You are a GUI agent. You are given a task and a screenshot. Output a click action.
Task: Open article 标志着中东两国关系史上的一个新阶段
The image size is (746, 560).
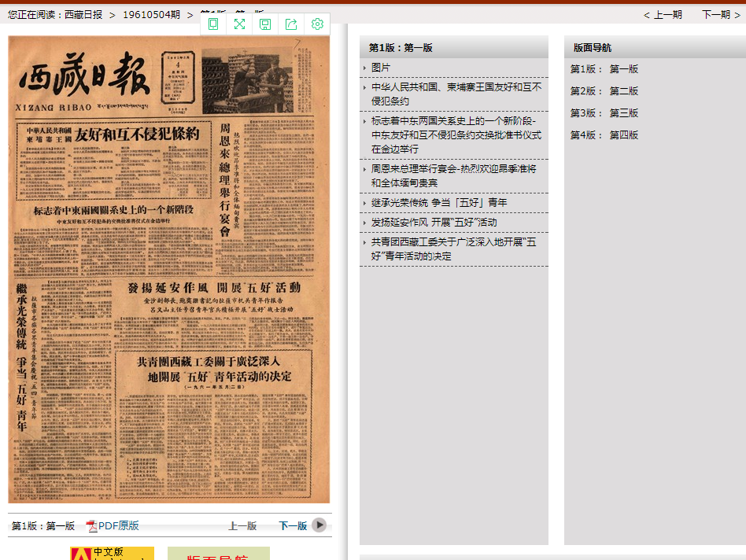click(456, 135)
